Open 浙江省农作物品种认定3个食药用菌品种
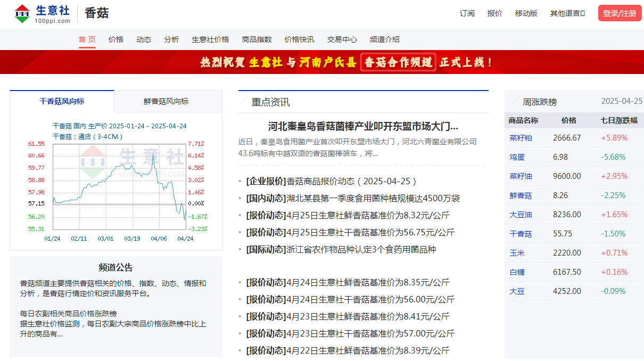Image resolution: width=644 pixels, height=361 pixels. click(x=361, y=249)
